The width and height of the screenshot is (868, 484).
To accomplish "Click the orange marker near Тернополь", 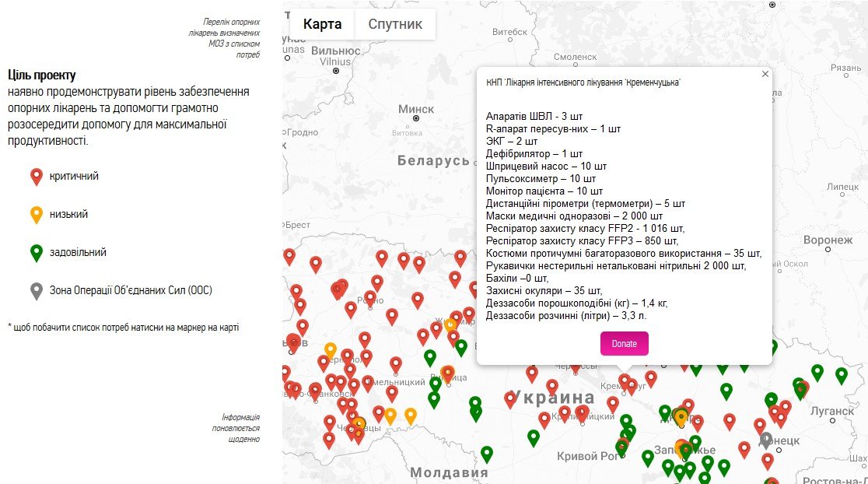I will [331, 350].
